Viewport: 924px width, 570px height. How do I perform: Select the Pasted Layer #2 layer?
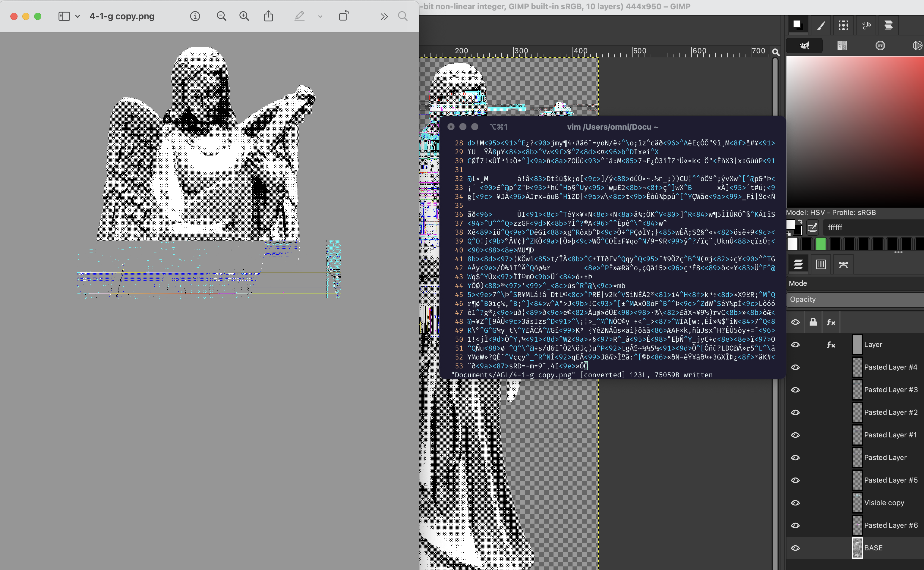click(890, 412)
